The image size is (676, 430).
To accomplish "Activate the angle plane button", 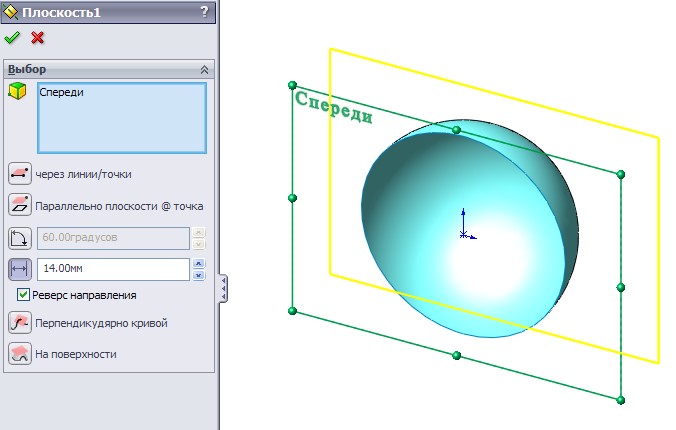I will pyautogui.click(x=20, y=239).
